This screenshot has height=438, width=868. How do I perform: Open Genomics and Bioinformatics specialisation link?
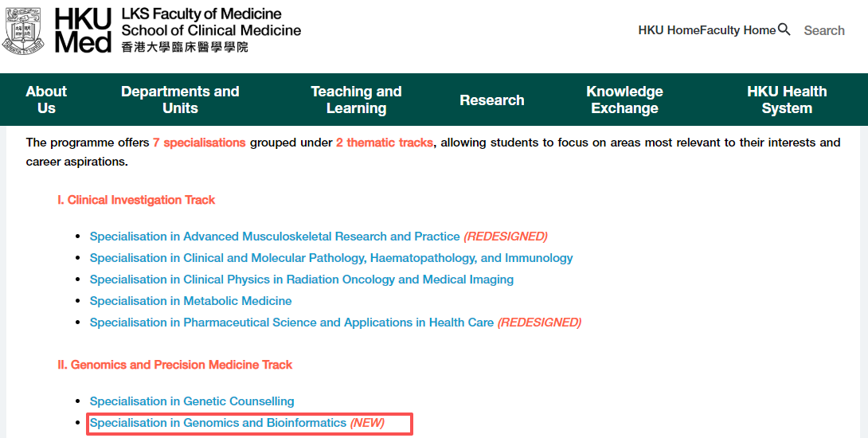pyautogui.click(x=218, y=423)
